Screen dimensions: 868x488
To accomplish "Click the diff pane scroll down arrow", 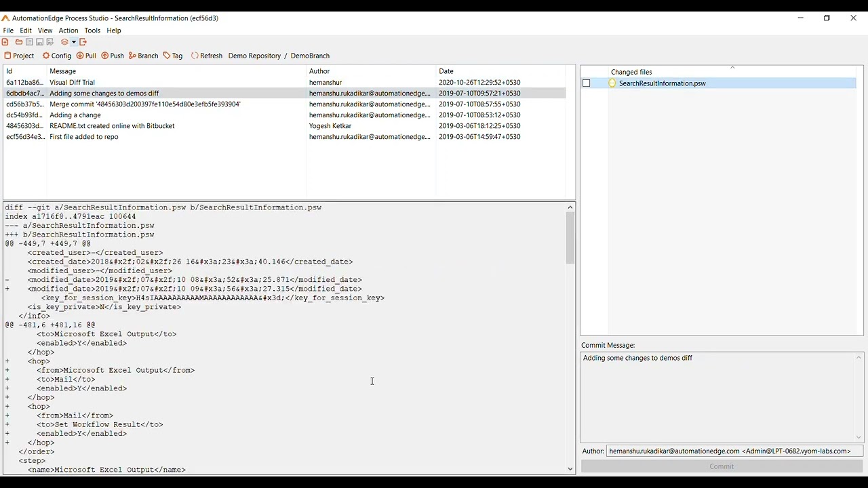I will coord(570,469).
